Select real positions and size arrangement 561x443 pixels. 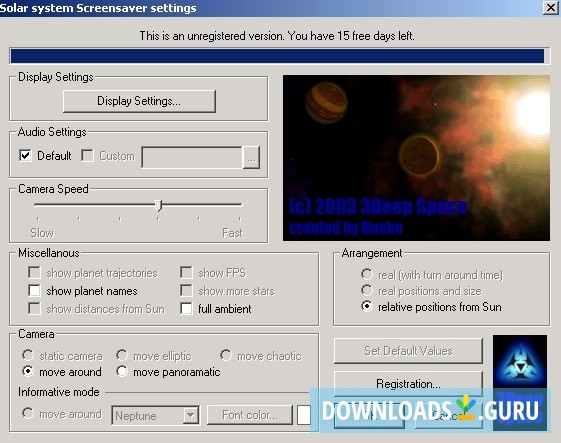[x=367, y=290]
